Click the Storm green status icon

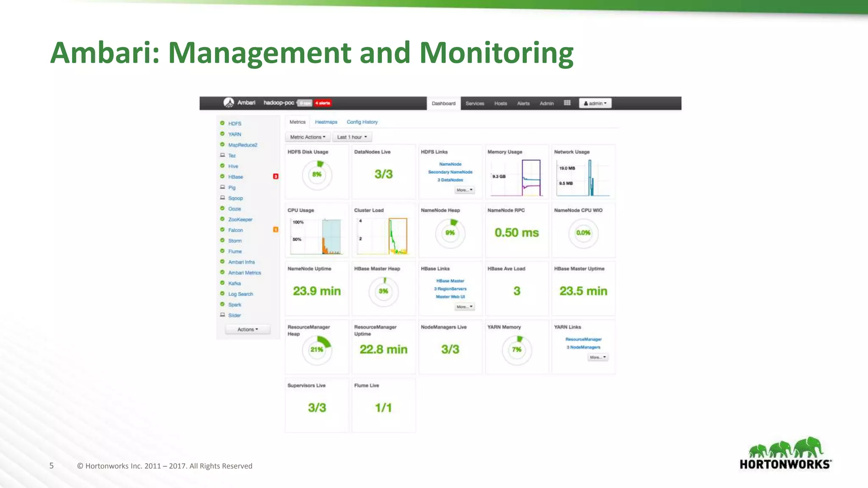point(222,240)
